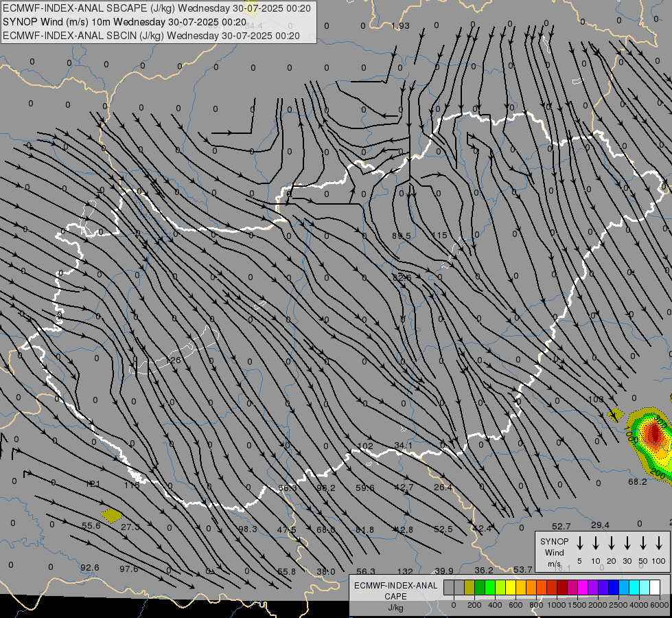Click the olive CAPE patch near values 55.6 and 27.3
Viewport: 672px width, 618px height.
[111, 515]
